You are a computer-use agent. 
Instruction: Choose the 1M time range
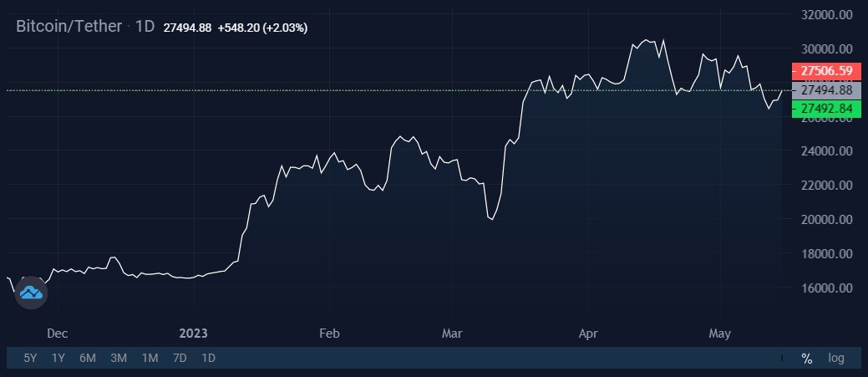click(150, 358)
